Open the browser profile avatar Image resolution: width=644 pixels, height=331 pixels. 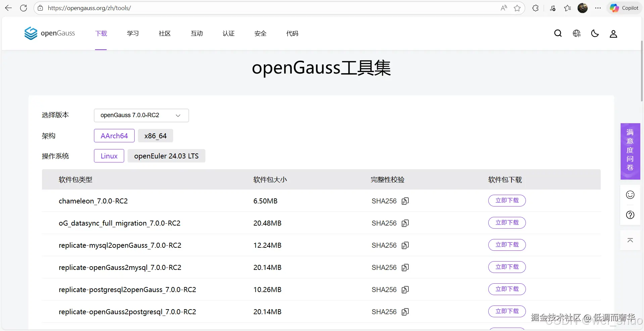pos(583,8)
